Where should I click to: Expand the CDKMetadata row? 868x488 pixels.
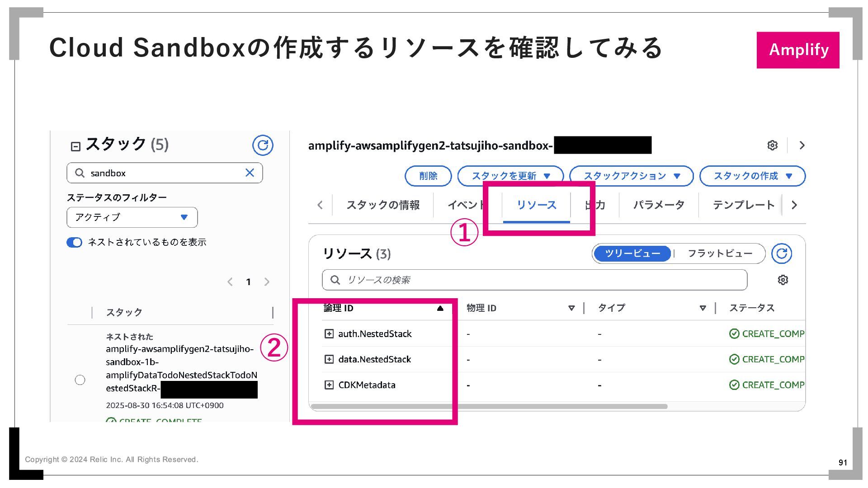[x=329, y=385]
